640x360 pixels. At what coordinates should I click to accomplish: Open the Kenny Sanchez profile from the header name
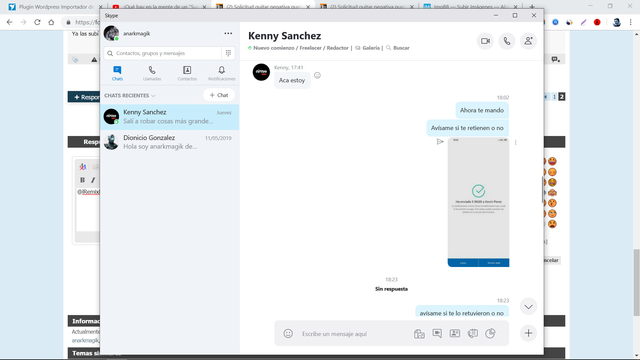tap(284, 36)
